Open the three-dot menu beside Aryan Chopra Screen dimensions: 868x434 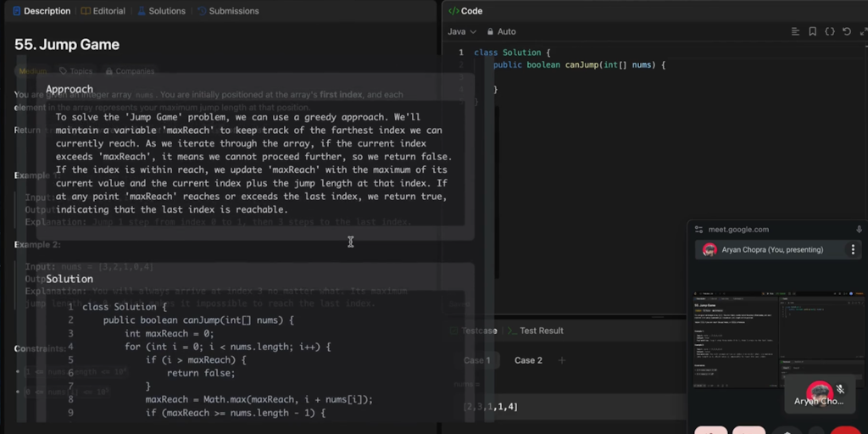click(x=853, y=250)
